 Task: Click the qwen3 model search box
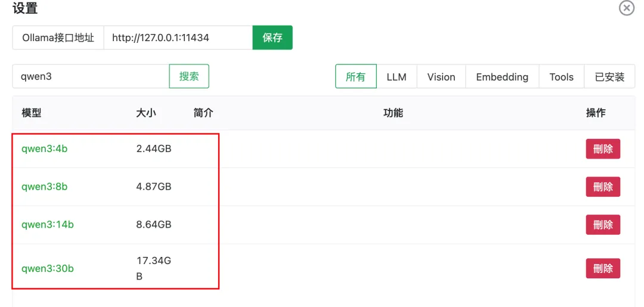(x=91, y=76)
